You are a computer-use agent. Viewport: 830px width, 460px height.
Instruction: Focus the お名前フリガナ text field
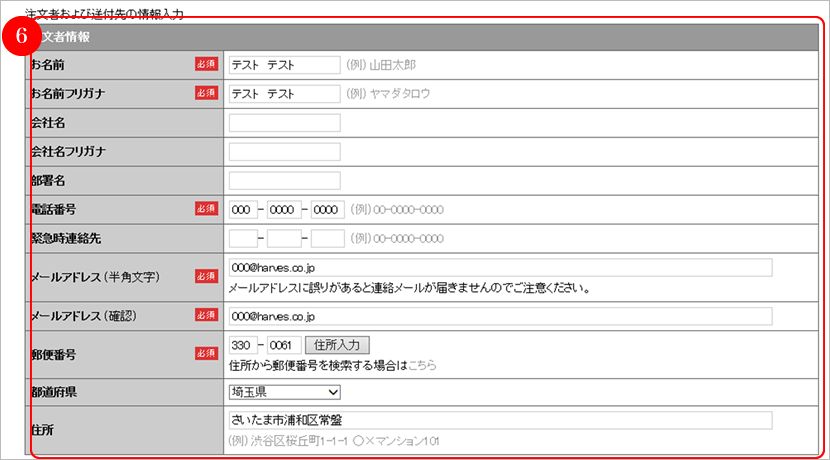284,94
